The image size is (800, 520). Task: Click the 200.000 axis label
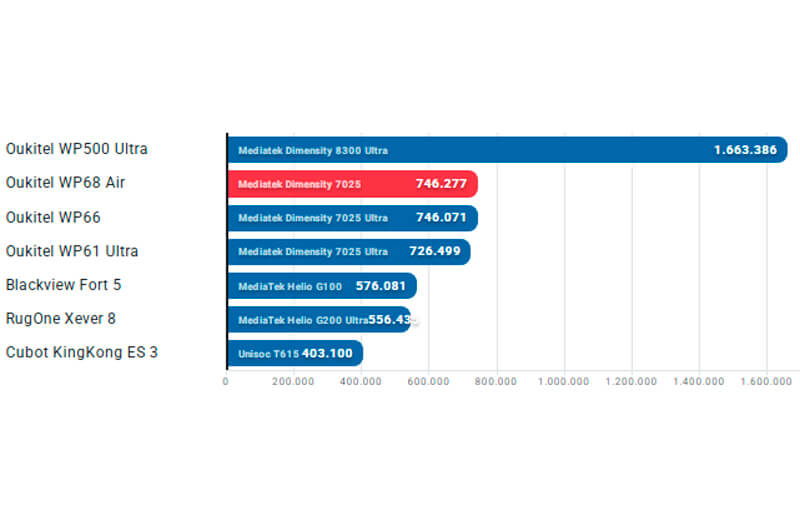coord(293,381)
